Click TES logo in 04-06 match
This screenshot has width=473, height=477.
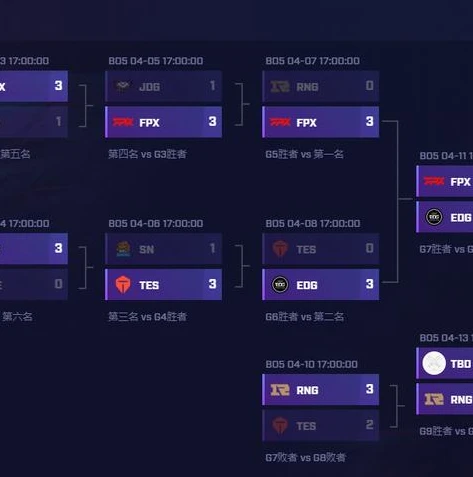pyautogui.click(x=123, y=285)
